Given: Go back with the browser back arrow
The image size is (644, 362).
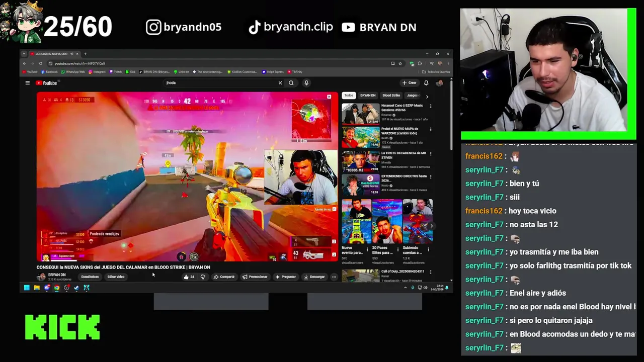Looking at the screenshot, I should [x=24, y=63].
